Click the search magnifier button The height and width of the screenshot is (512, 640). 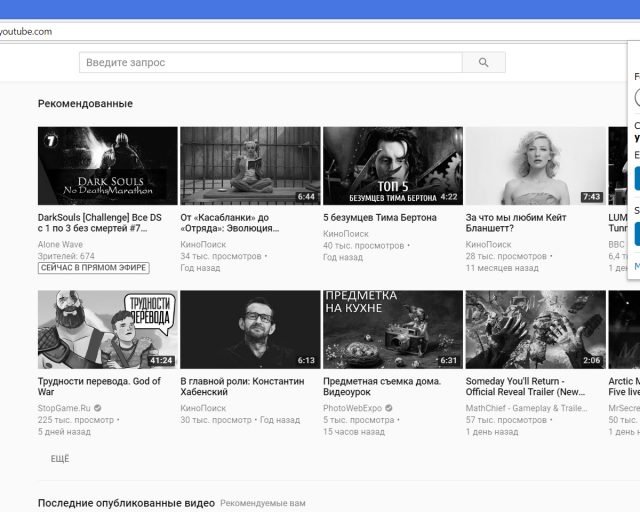coord(484,62)
